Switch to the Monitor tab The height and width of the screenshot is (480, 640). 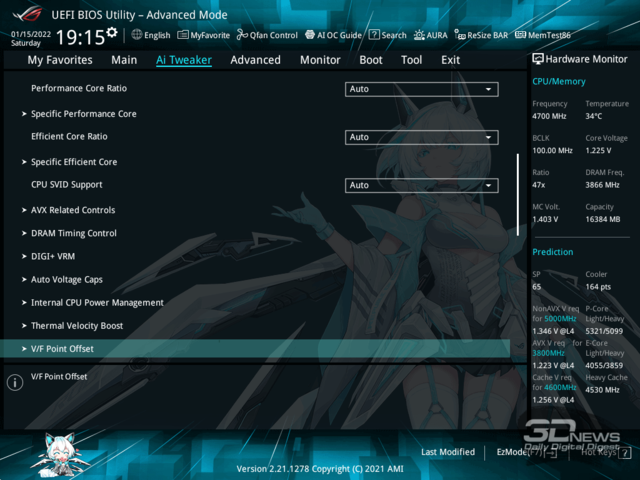[x=320, y=60]
